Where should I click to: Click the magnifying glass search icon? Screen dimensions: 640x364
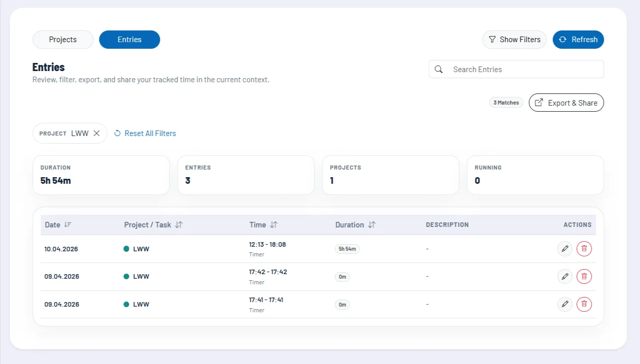439,70
